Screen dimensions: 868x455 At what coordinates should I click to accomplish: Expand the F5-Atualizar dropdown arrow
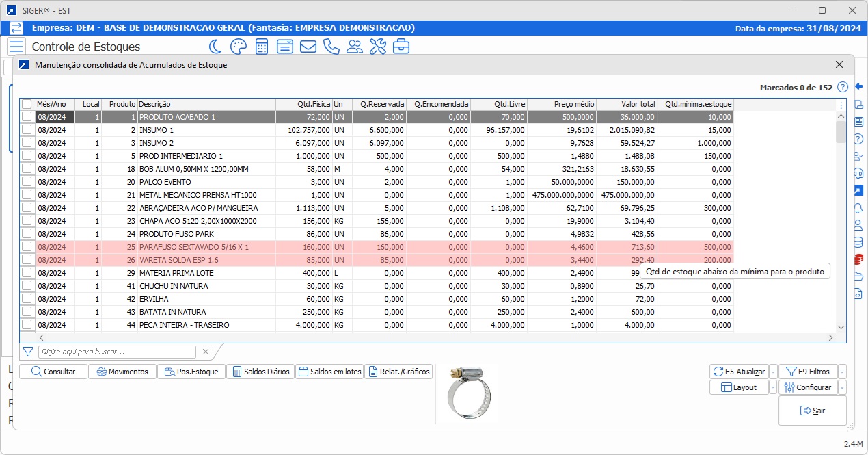[773, 372]
